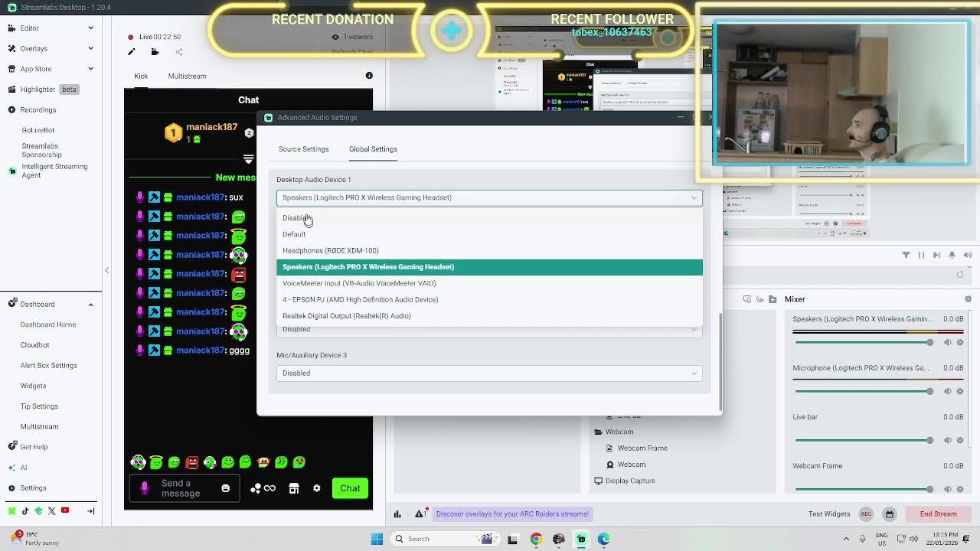980x551 pixels.
Task: Click the video camera icon under Live timer
Action: pos(155,52)
